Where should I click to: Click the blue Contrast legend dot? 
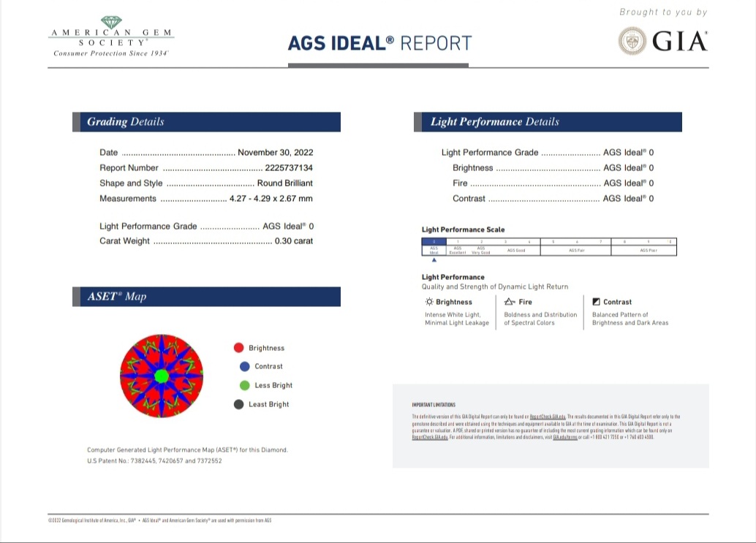coord(245,366)
